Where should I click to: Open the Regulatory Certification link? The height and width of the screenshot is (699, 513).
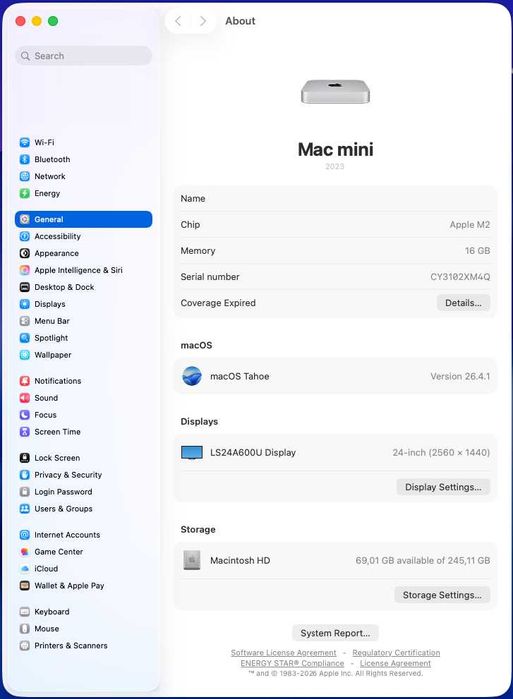tap(396, 653)
